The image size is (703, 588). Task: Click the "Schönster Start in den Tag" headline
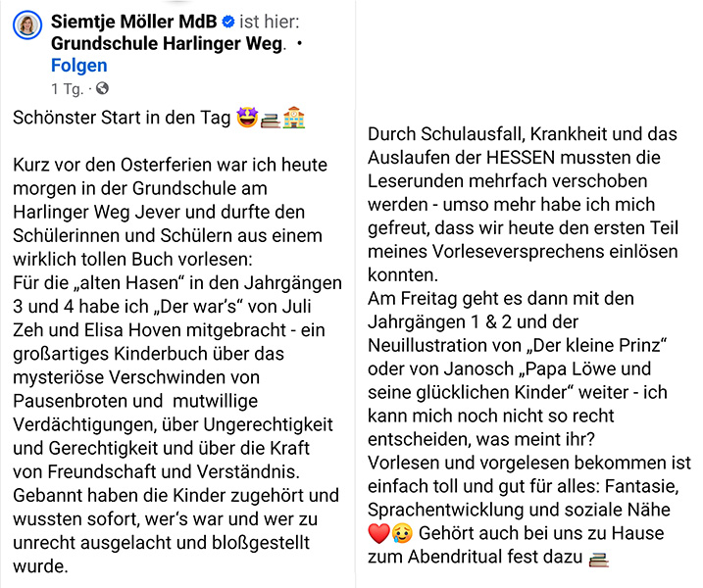[123, 118]
